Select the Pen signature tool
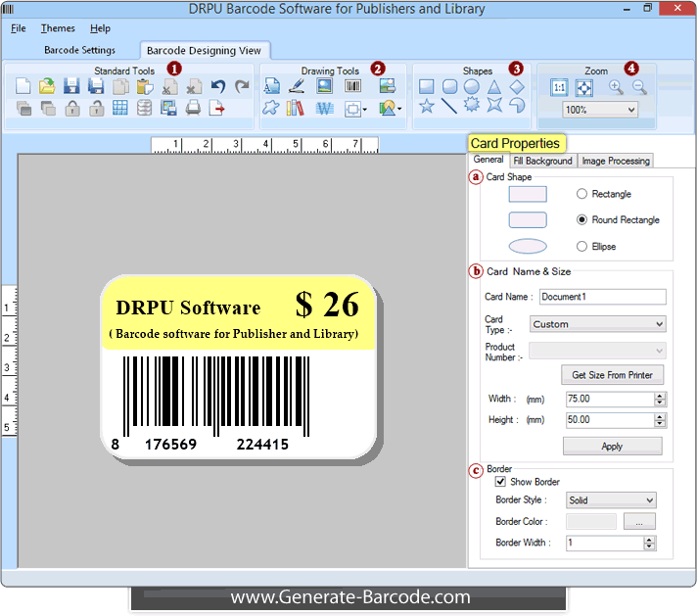The image size is (697, 616). [297, 86]
